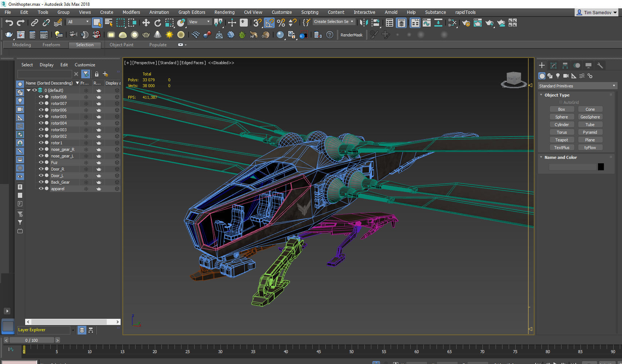
Task: Click the GeoSphere button
Action: pyautogui.click(x=590, y=117)
